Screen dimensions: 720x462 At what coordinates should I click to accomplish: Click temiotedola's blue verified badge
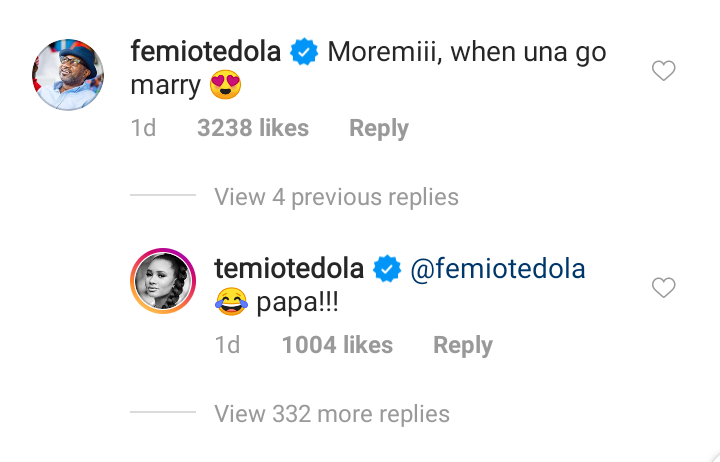pyautogui.click(x=387, y=269)
